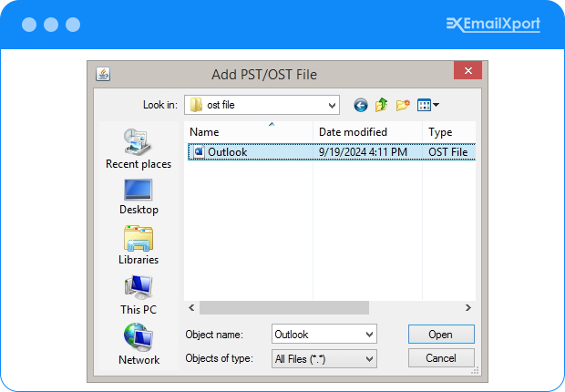Expand the Object name dropdown arrow

[369, 335]
